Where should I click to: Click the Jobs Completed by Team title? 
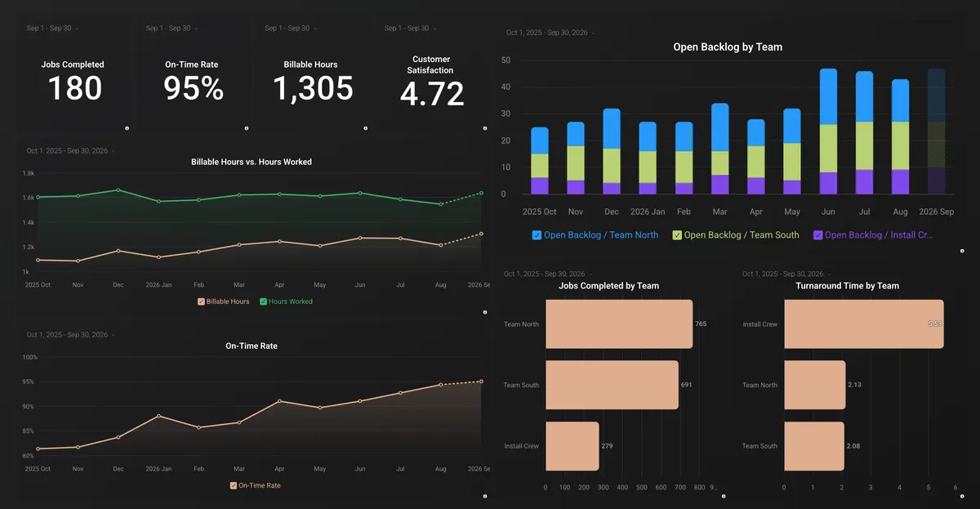click(x=609, y=286)
